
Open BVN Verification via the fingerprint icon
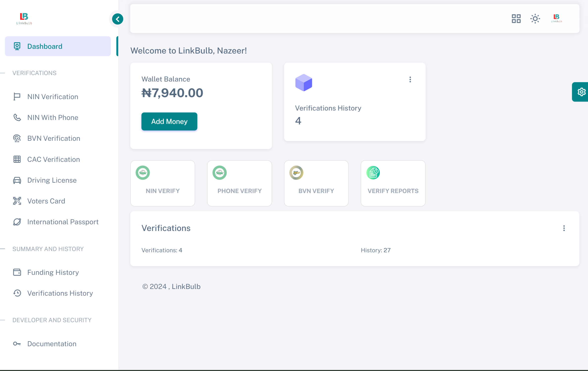tap(17, 138)
